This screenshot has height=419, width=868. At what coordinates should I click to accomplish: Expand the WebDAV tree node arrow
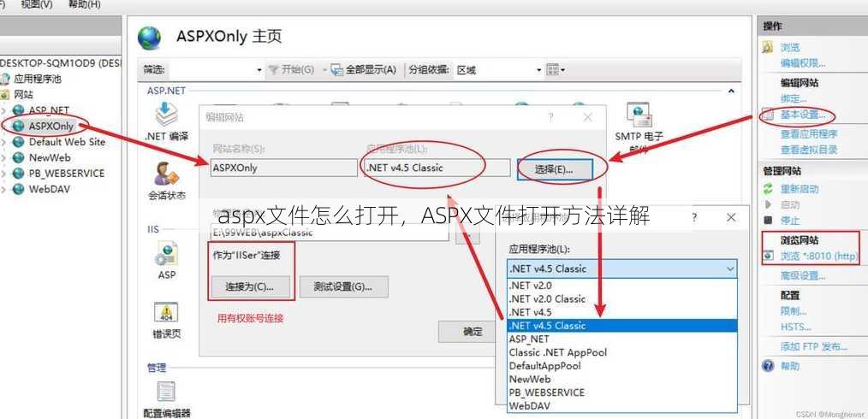[4, 189]
